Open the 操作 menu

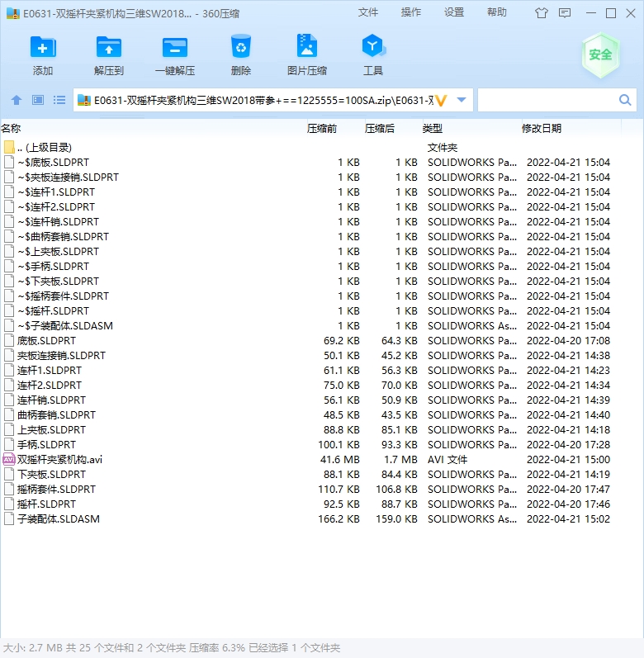click(x=410, y=12)
